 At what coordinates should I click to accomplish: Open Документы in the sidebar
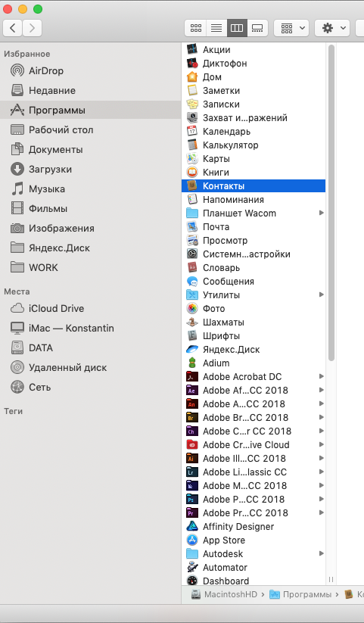click(91, 149)
